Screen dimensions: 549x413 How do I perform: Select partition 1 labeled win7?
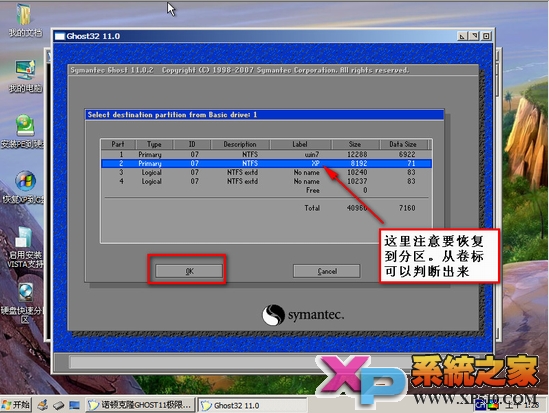coord(266,154)
